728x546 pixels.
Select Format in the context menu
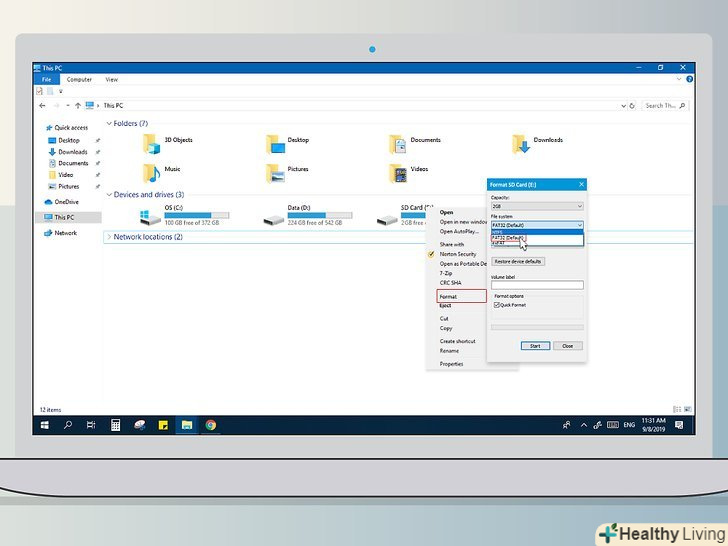[x=448, y=296]
